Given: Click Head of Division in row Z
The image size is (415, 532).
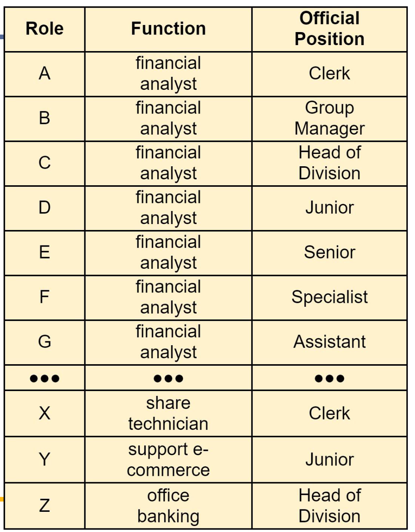Looking at the screenshot, I should point(329,505).
